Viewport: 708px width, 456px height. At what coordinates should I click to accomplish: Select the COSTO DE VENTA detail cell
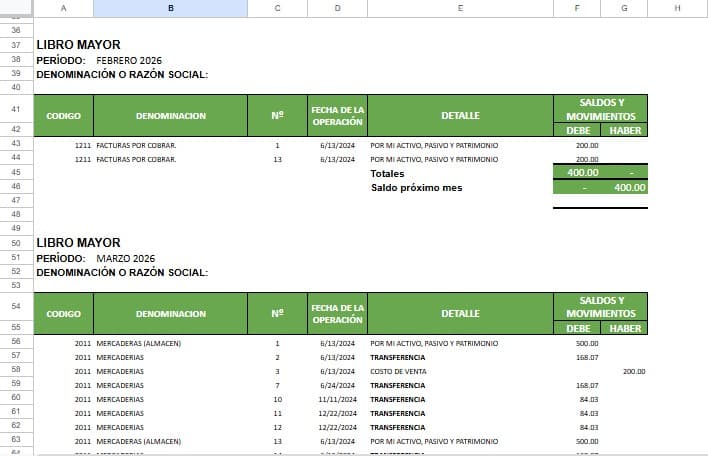[398, 372]
